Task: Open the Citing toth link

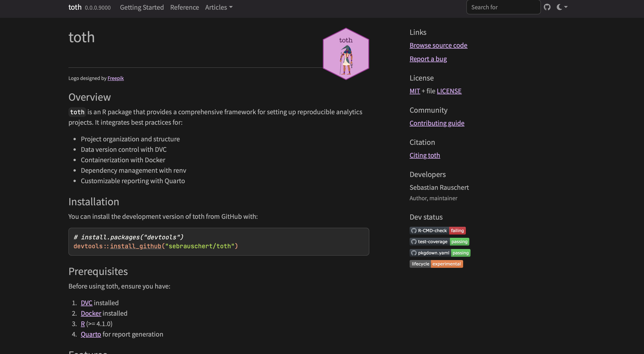Action: [425, 155]
